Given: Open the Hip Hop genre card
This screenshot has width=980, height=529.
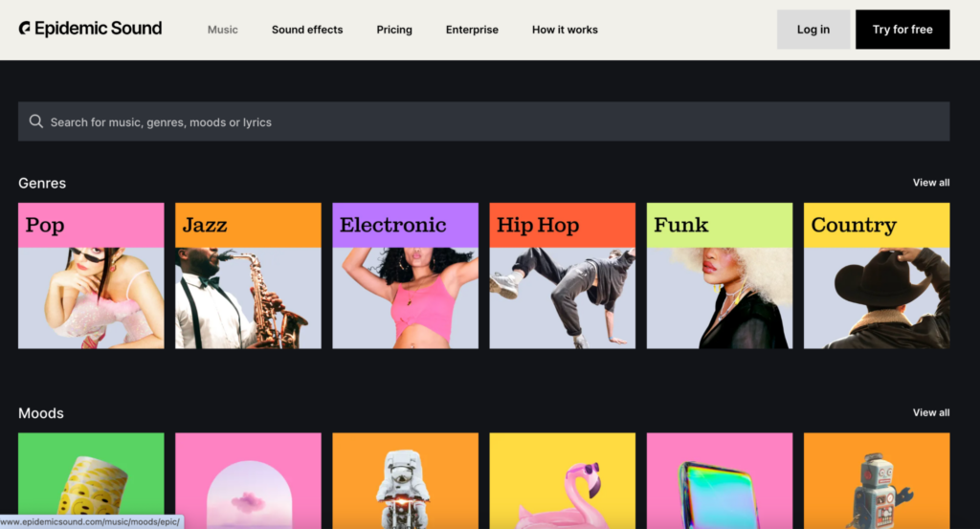Looking at the screenshot, I should tap(563, 276).
